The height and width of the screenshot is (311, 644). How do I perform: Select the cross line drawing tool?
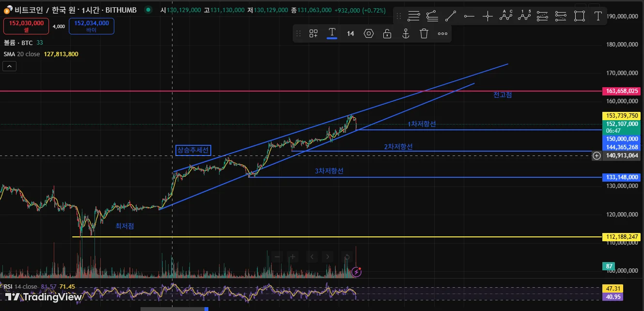487,16
